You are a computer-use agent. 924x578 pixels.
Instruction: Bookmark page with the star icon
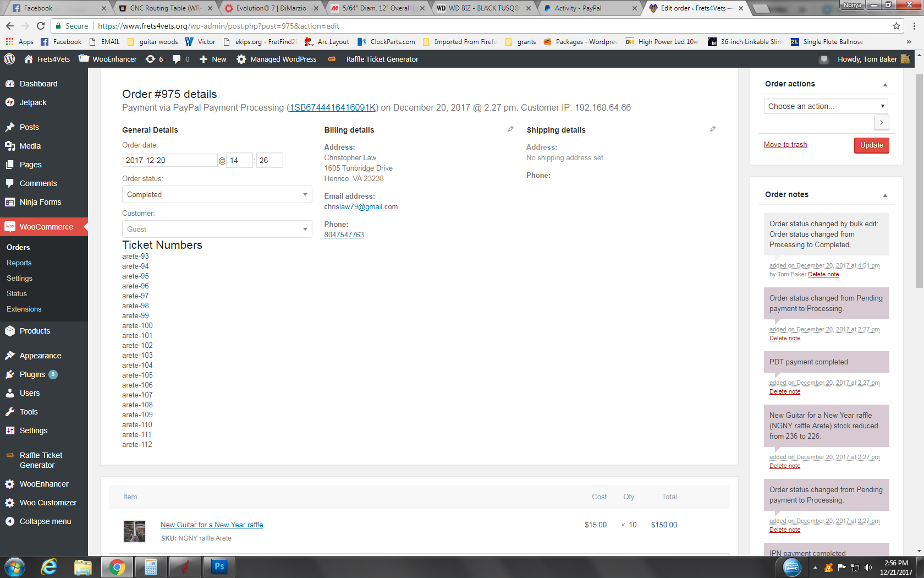pyautogui.click(x=897, y=26)
